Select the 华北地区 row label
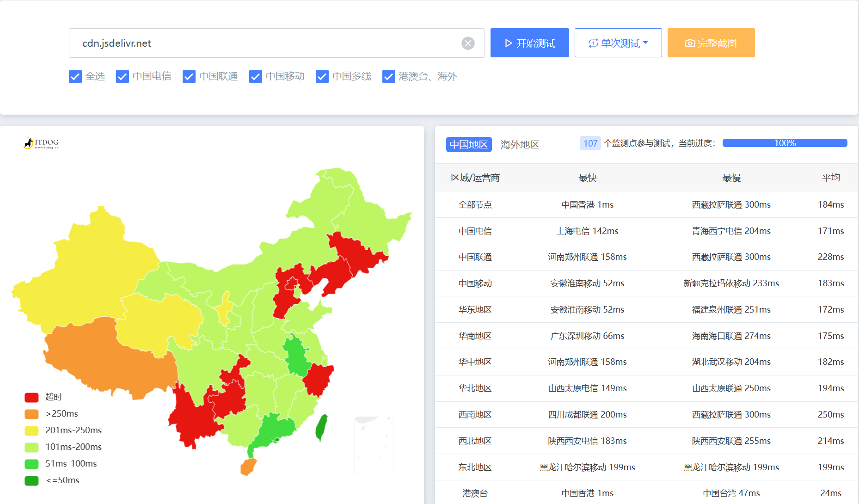The width and height of the screenshot is (859, 504). (475, 388)
